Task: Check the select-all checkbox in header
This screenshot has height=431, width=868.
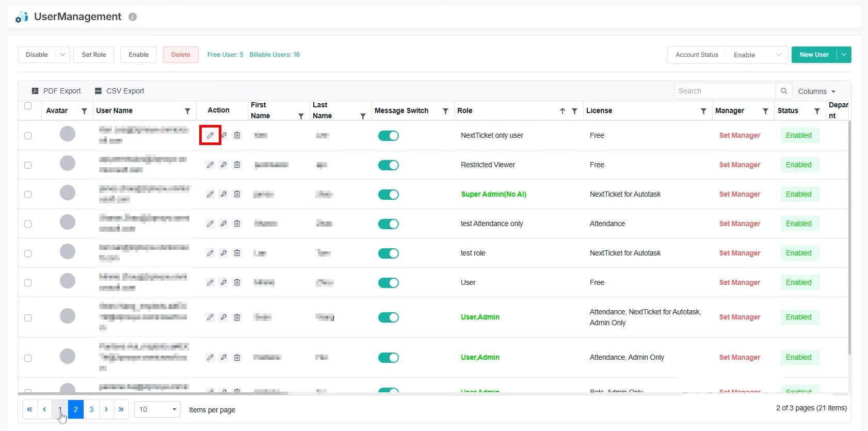Action: pos(28,106)
